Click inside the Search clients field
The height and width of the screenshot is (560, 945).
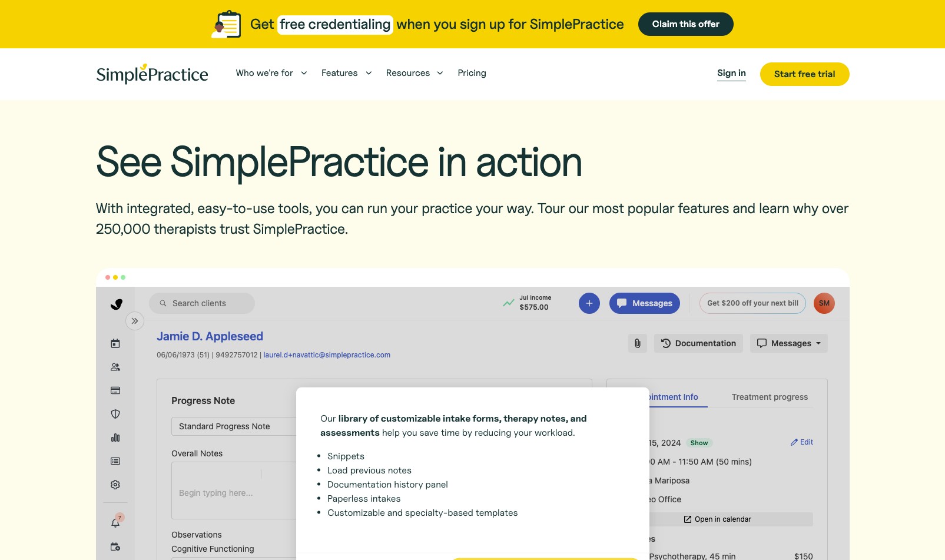[202, 303]
